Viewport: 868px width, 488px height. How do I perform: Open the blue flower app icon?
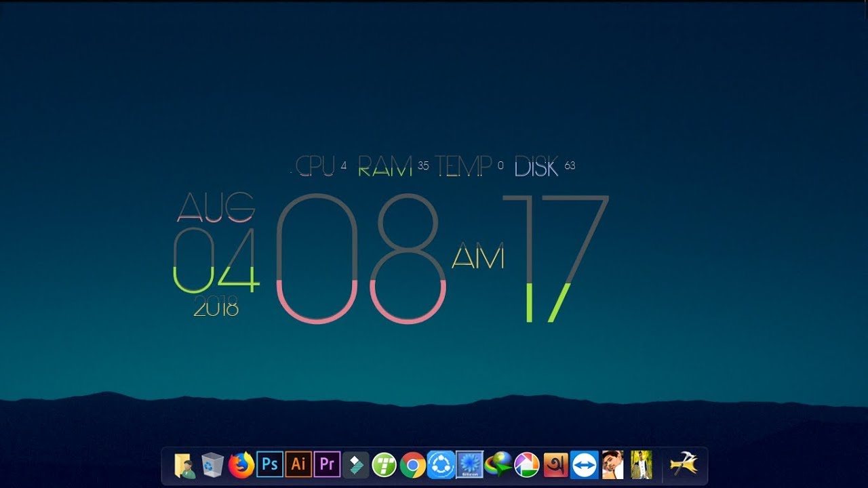(x=469, y=465)
